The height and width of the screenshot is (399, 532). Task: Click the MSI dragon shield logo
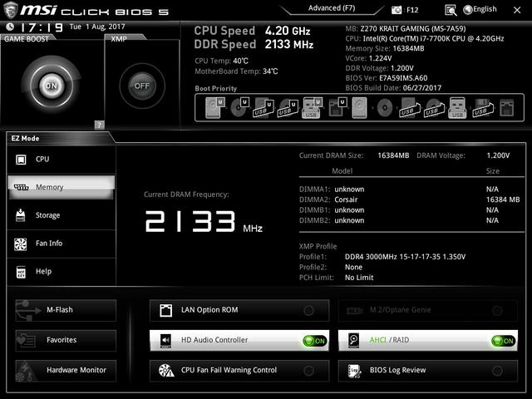pyautogui.click(x=10, y=9)
